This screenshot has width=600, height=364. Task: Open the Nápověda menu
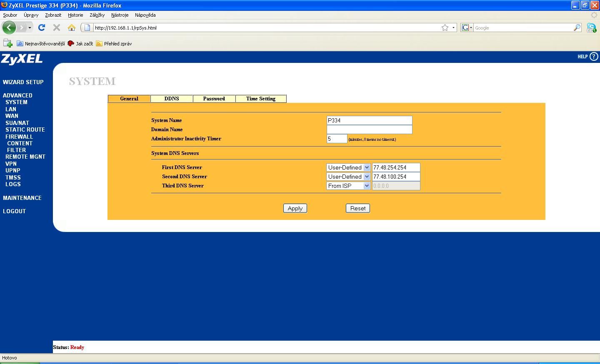pyautogui.click(x=145, y=15)
